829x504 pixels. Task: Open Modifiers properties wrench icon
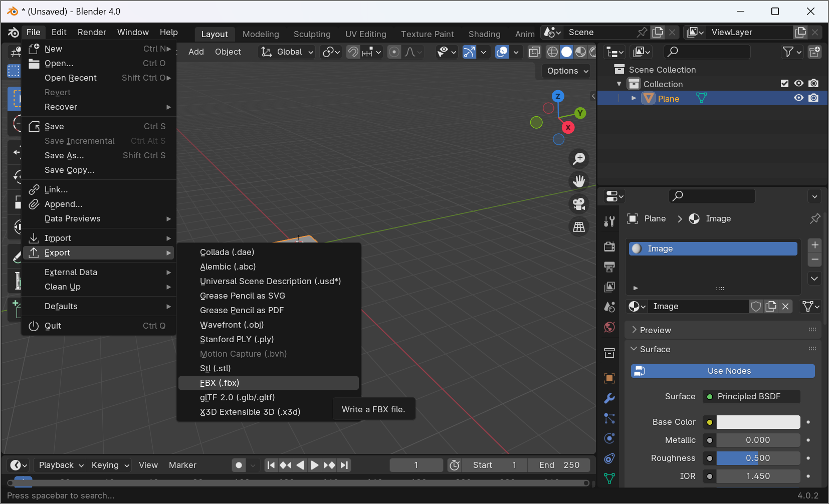pos(609,398)
